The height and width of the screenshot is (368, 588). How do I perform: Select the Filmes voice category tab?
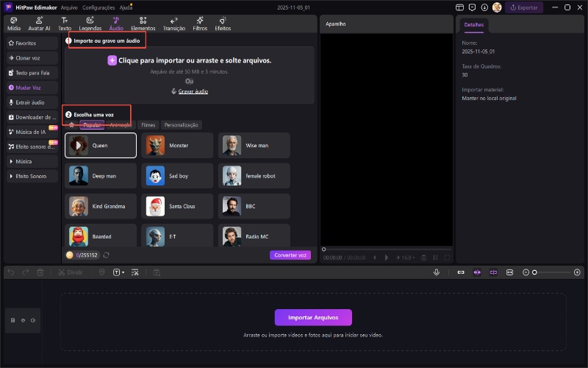coord(148,125)
